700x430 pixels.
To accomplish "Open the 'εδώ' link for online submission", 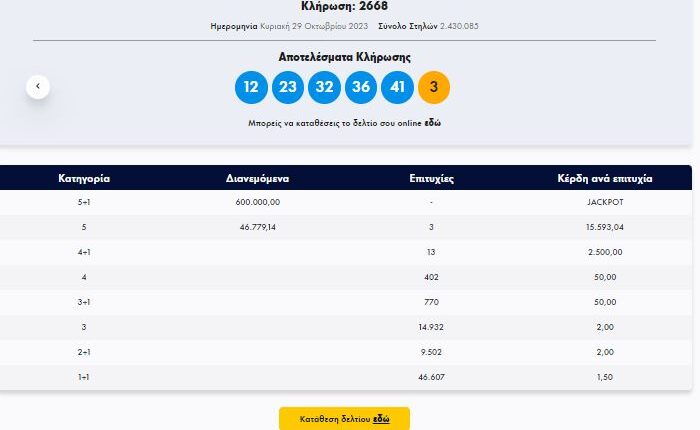I will pyautogui.click(x=434, y=122).
